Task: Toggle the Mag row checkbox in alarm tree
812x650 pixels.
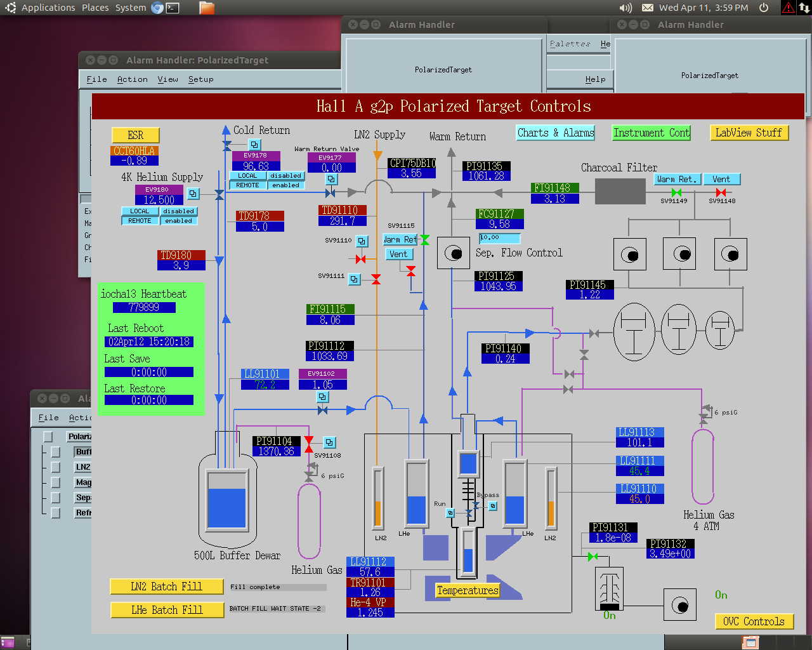Action: pyautogui.click(x=56, y=482)
